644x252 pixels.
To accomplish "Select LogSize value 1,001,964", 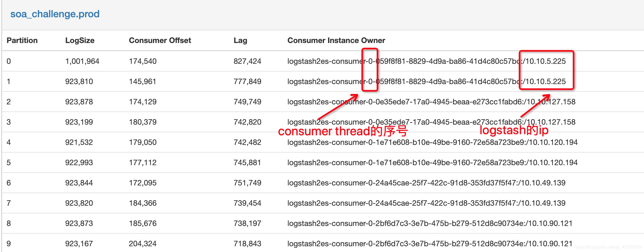I will (82, 61).
